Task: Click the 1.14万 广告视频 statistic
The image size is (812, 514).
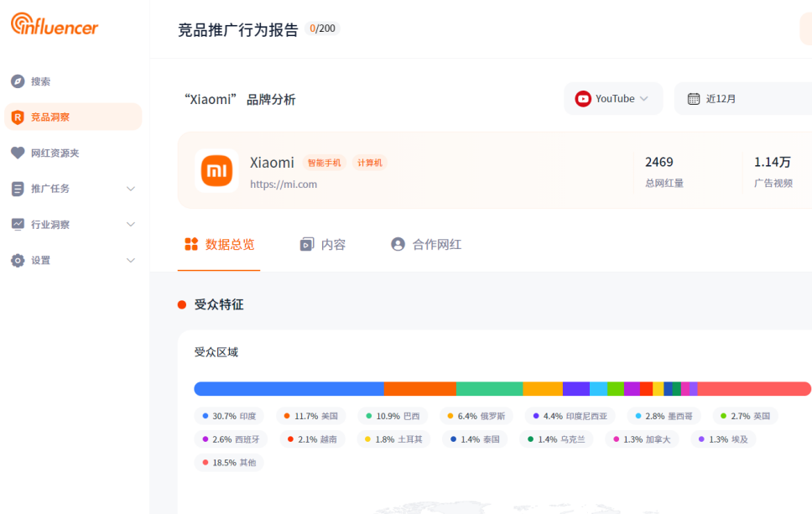Action: pos(773,171)
